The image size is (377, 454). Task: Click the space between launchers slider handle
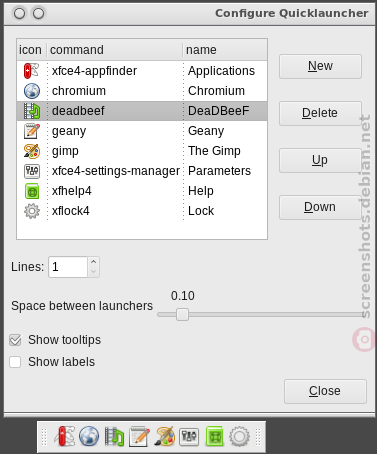pos(182,314)
